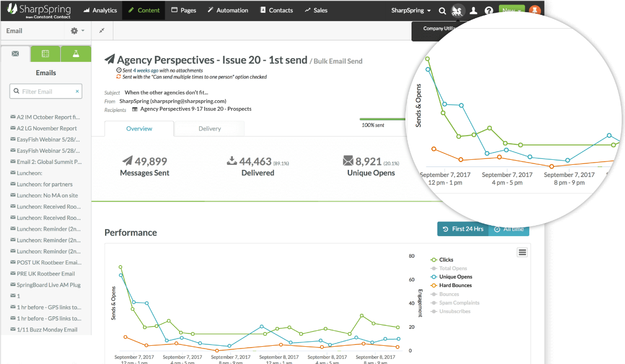Toggle the Clicks series in chart legend
Viewport: 625px width, 364px height.
[446, 259]
